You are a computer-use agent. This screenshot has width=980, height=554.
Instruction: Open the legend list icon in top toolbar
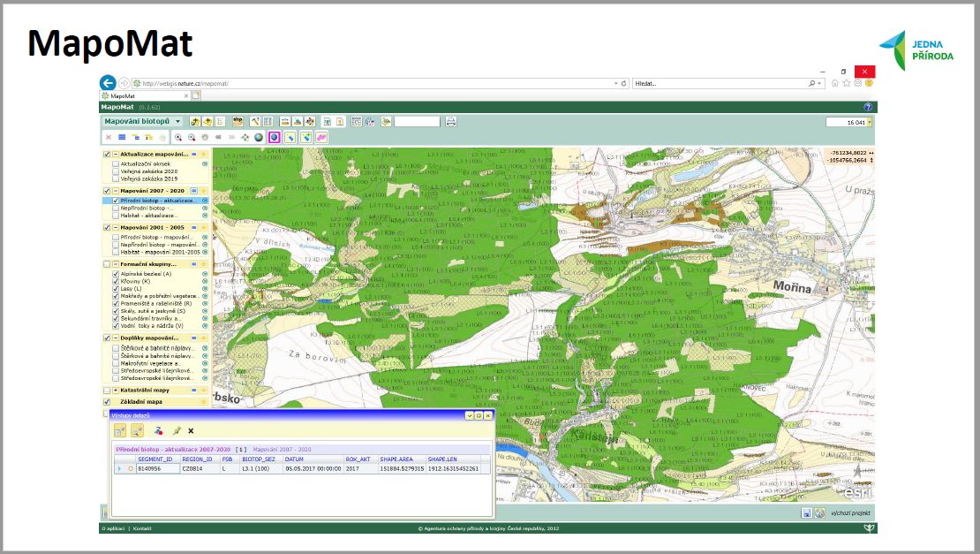pos(220,121)
